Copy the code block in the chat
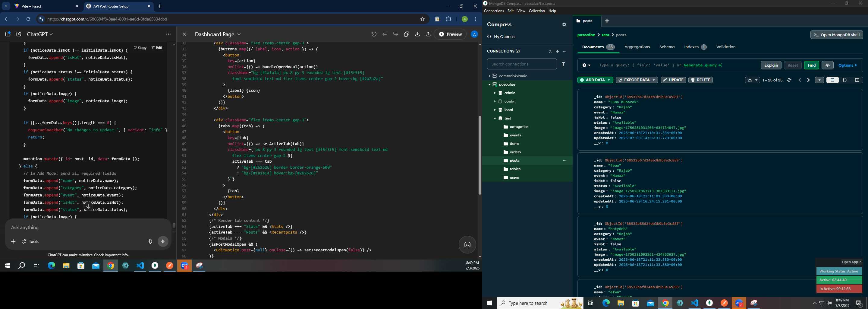Image resolution: width=868 pixels, height=309 pixels. [x=140, y=48]
